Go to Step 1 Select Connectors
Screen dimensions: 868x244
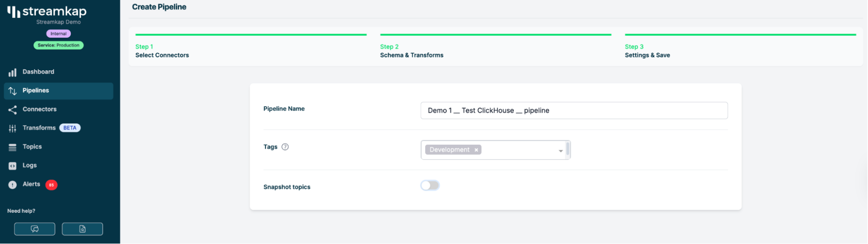click(x=162, y=51)
